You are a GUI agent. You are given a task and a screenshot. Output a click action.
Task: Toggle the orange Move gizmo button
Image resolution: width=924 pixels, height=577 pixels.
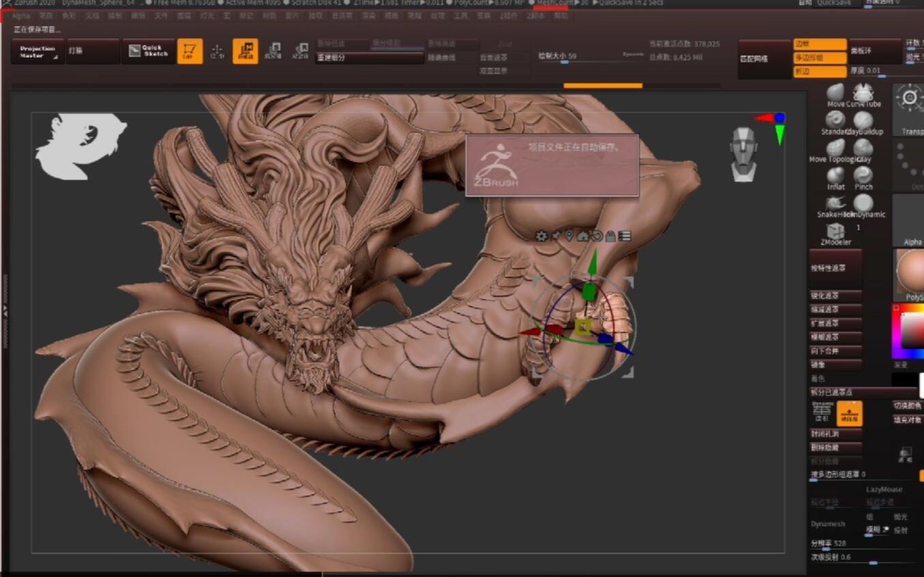pyautogui.click(x=245, y=51)
